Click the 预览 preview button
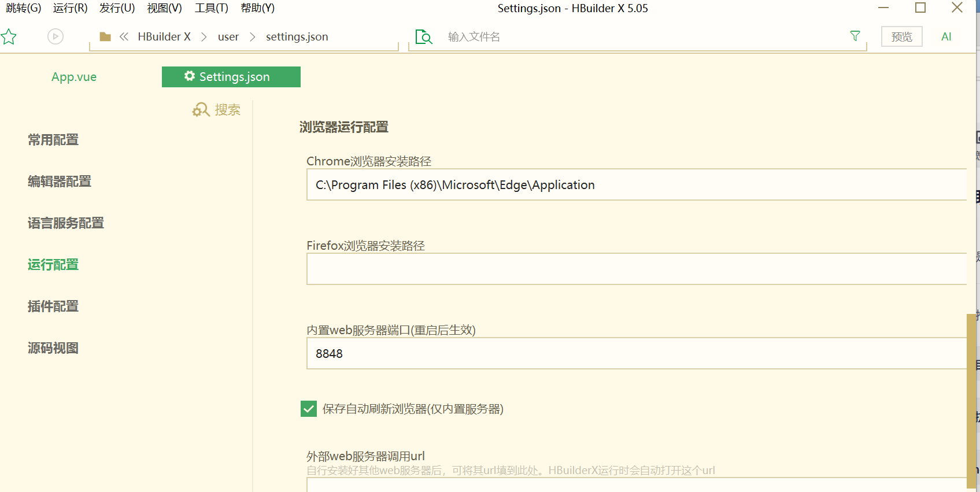 coord(901,36)
